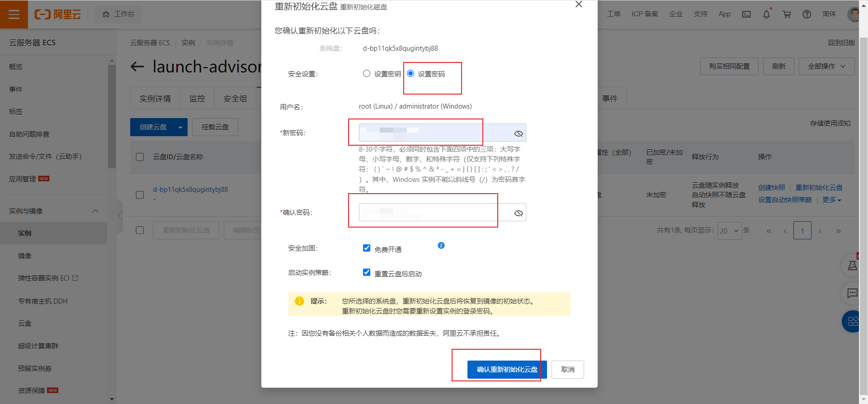Click the 创建快照 link

(x=772, y=188)
